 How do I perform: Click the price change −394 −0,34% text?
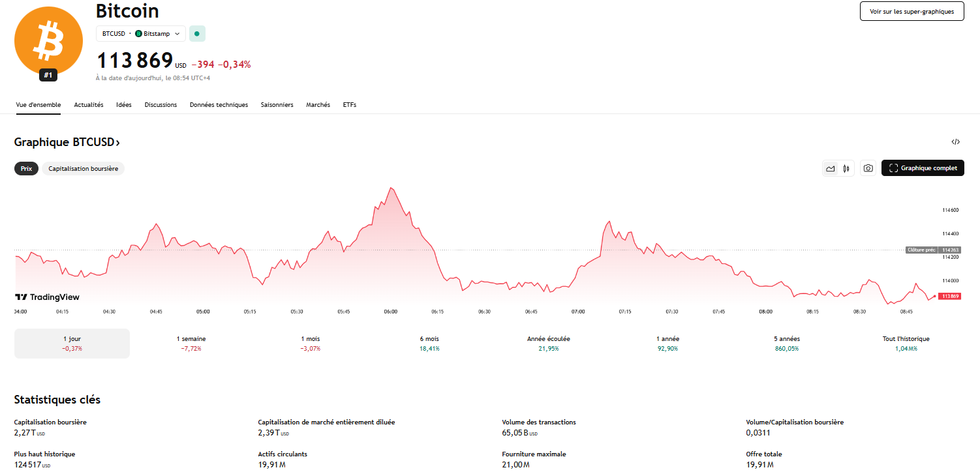pyautogui.click(x=221, y=64)
